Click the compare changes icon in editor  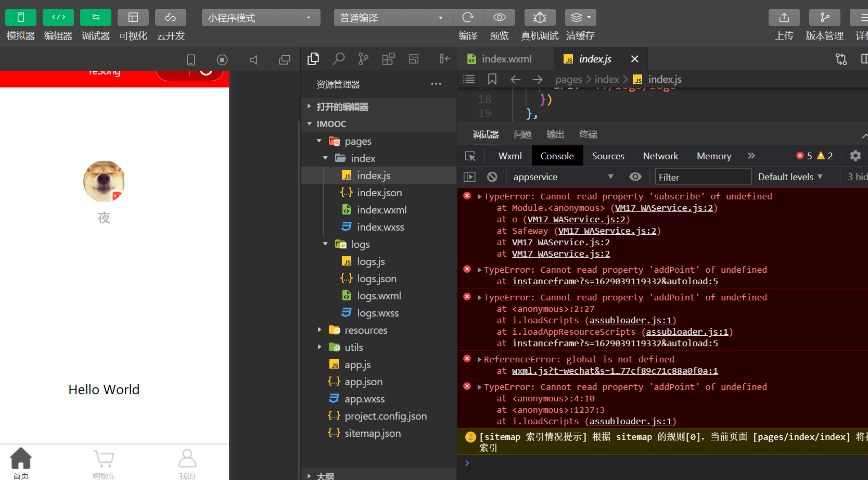[841, 59]
